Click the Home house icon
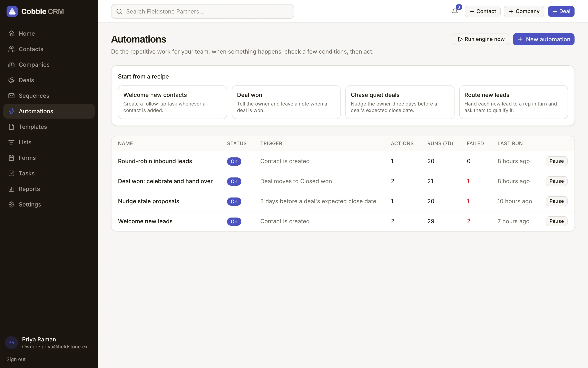The height and width of the screenshot is (368, 588). pos(11,34)
